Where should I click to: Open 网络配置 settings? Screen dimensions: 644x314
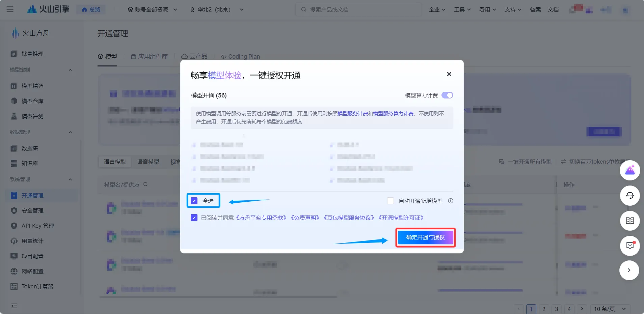point(33,271)
